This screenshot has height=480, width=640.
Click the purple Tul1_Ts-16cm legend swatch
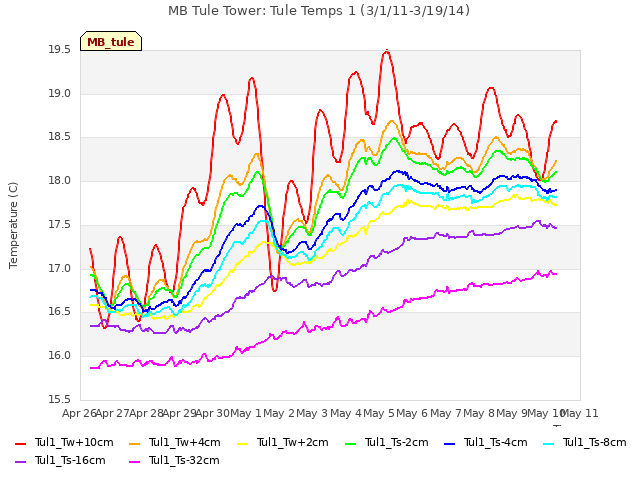[x=20, y=462]
